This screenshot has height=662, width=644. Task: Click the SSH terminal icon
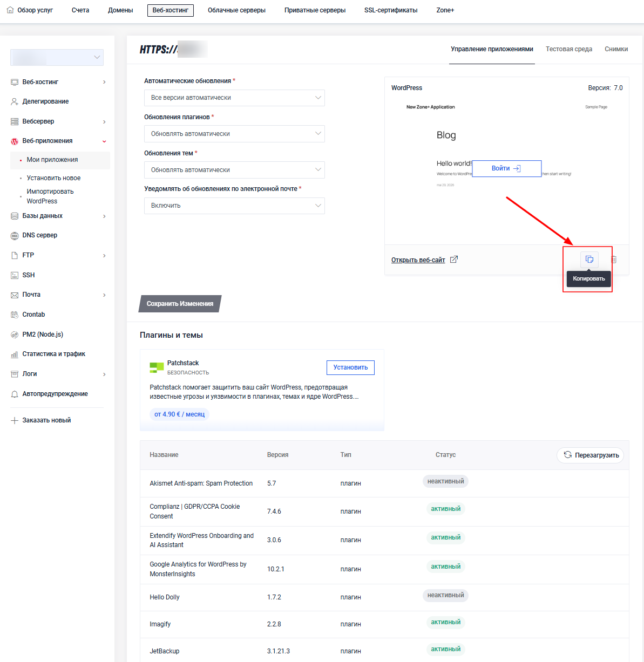tap(15, 275)
